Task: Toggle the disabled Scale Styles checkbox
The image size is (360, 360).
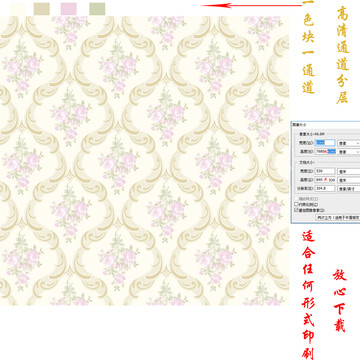Action: (x=296, y=199)
